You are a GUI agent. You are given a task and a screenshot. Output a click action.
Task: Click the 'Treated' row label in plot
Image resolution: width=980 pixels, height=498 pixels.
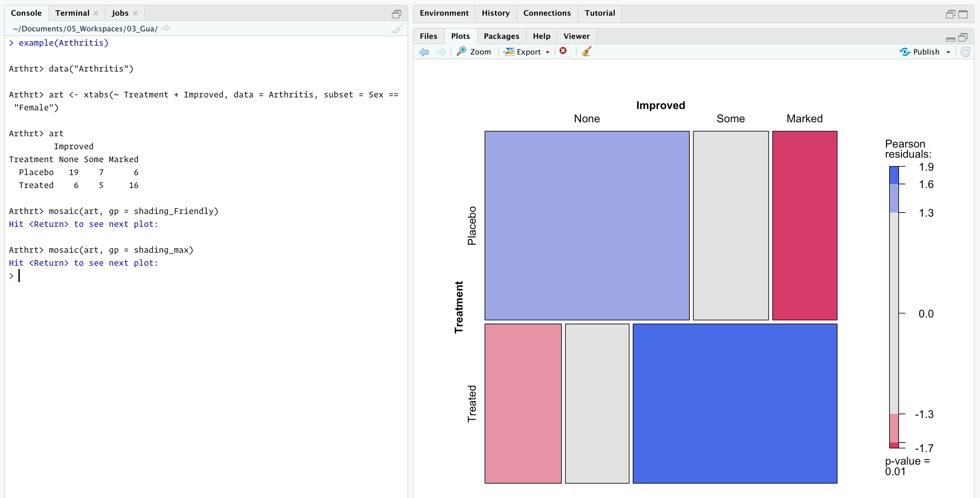[472, 404]
